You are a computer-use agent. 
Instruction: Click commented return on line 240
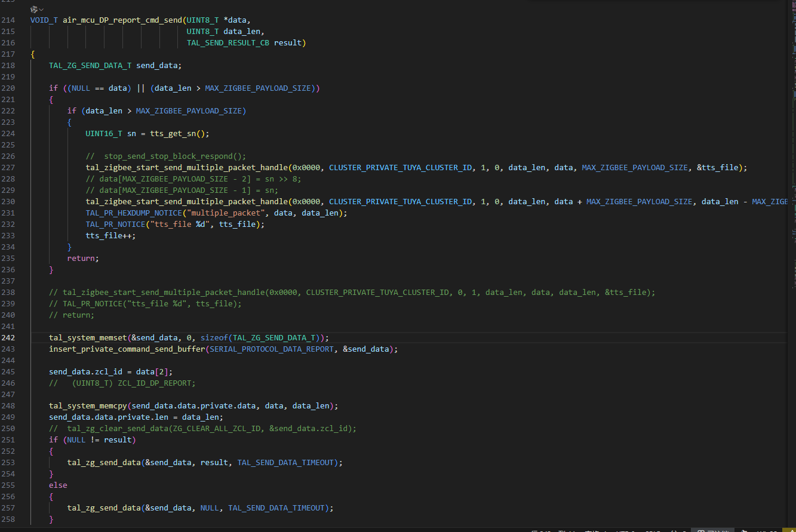[72, 315]
